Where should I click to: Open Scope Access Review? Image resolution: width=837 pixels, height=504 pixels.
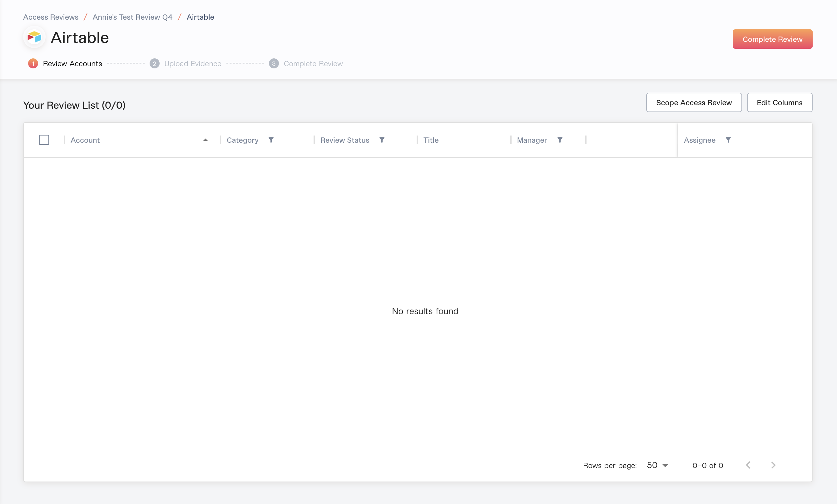point(694,102)
